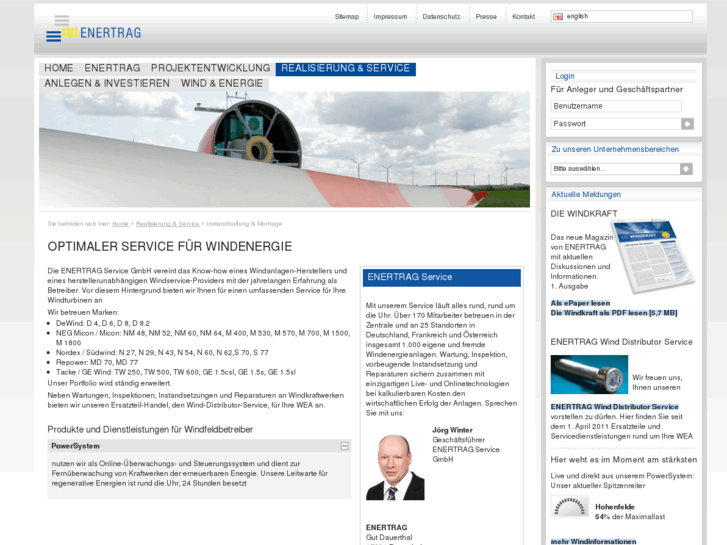Screen dimensions: 727x545
Task: Click the PowerSystem section header
Action: [x=199, y=446]
